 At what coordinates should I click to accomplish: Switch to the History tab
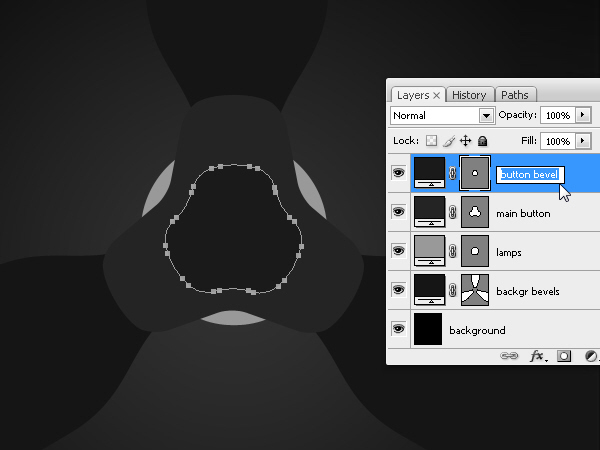coord(469,95)
